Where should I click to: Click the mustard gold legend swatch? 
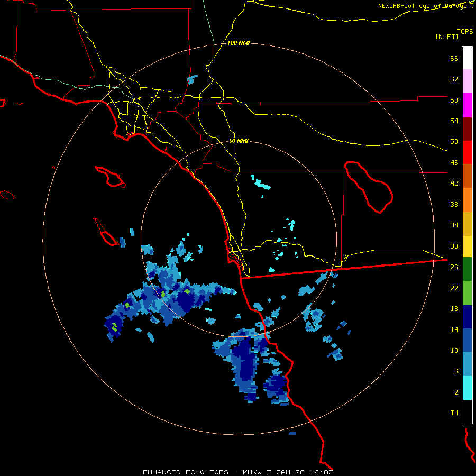coord(467,224)
